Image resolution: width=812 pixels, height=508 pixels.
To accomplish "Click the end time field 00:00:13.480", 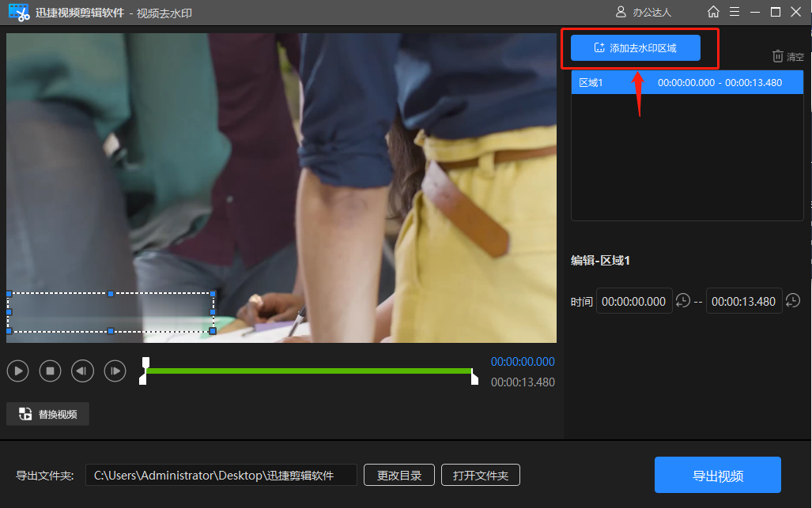I will pyautogui.click(x=744, y=301).
